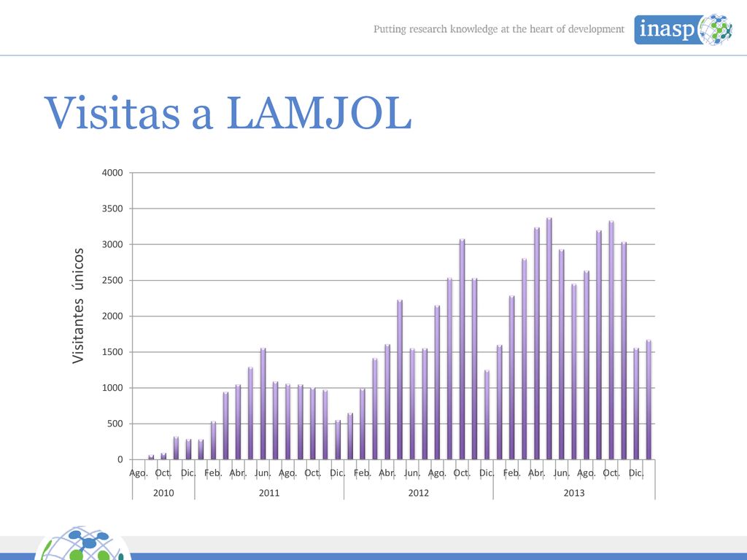747x560 pixels.
Task: Click the 'Abr.' label in the 2012 group
Action: (387, 473)
